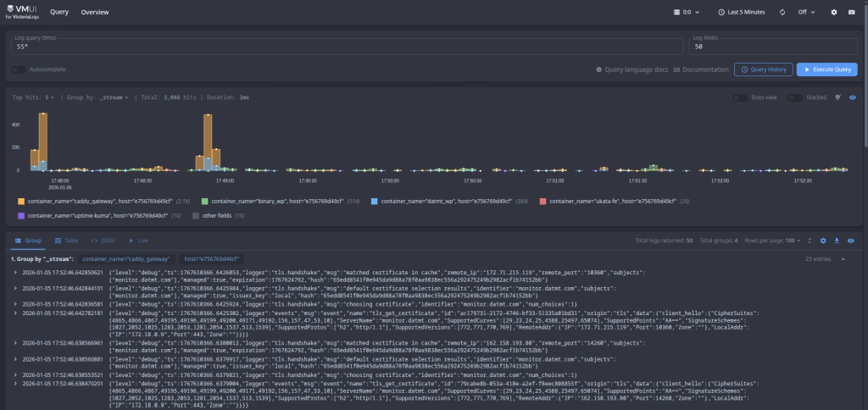Open the Last 5 Minutes time picker

[741, 13]
